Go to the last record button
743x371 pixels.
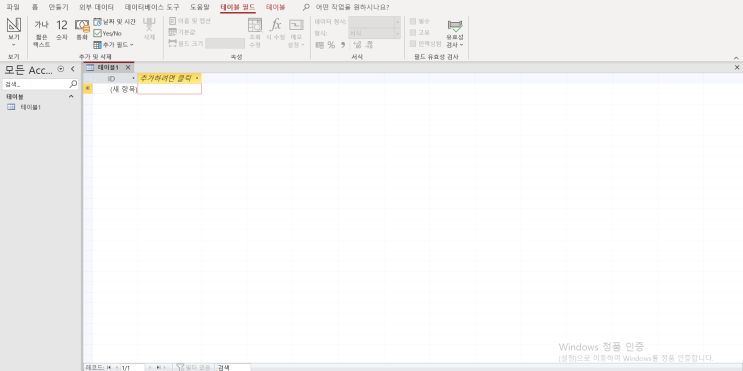[x=158, y=367]
